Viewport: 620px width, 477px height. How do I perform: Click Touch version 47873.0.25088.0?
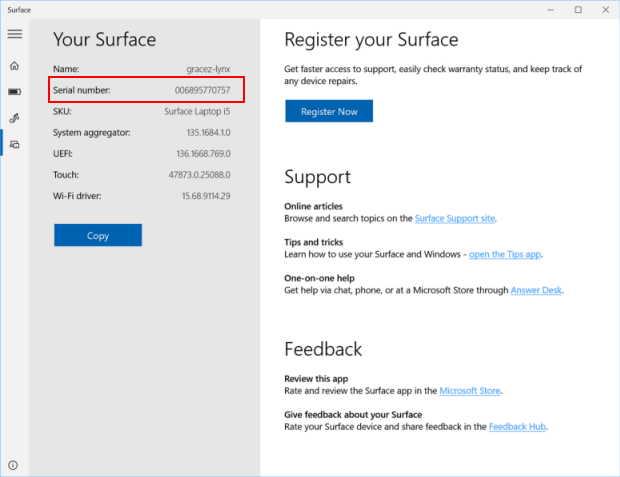coord(199,175)
